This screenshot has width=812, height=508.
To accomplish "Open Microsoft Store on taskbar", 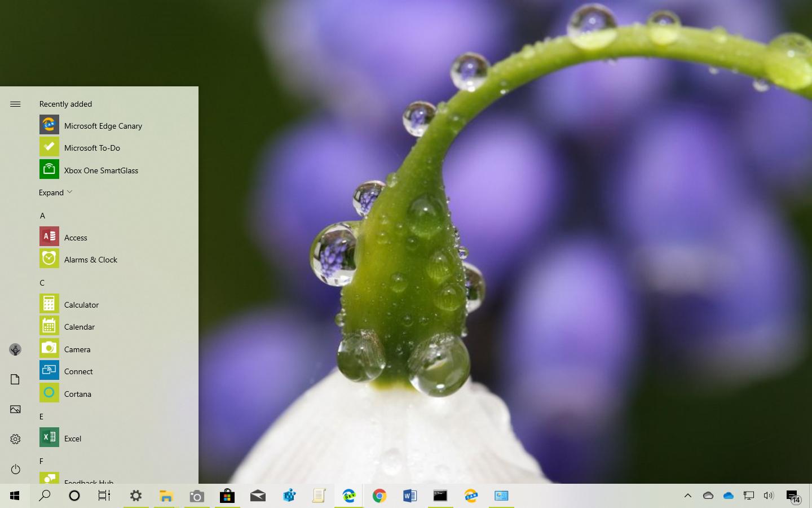I will 227,496.
